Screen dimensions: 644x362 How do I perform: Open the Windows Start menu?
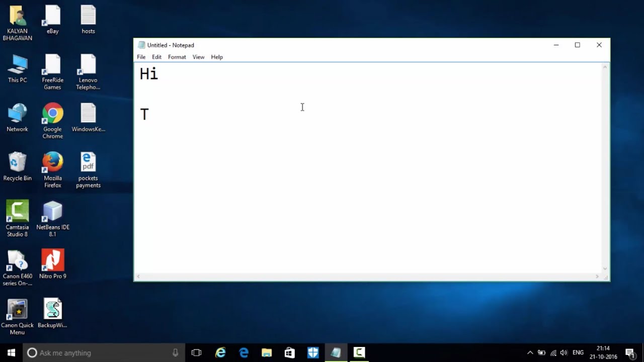click(11, 352)
